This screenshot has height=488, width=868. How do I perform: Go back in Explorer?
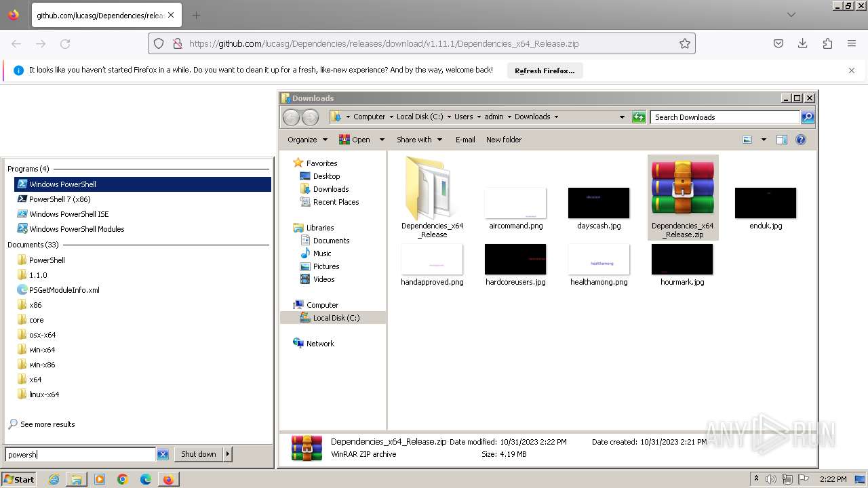point(292,117)
